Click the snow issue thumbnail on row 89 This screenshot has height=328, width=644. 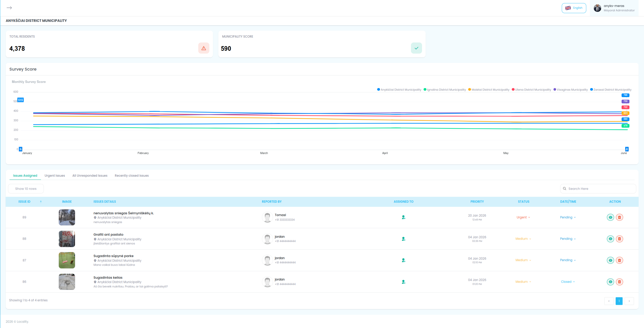tap(67, 217)
